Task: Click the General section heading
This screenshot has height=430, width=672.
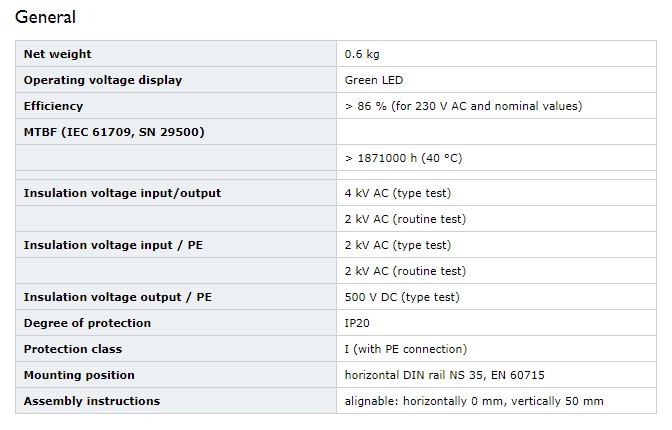Action: (x=45, y=18)
